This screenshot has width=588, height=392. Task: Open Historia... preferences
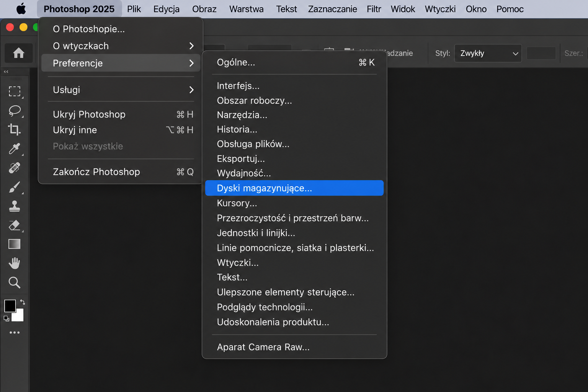click(x=294, y=129)
